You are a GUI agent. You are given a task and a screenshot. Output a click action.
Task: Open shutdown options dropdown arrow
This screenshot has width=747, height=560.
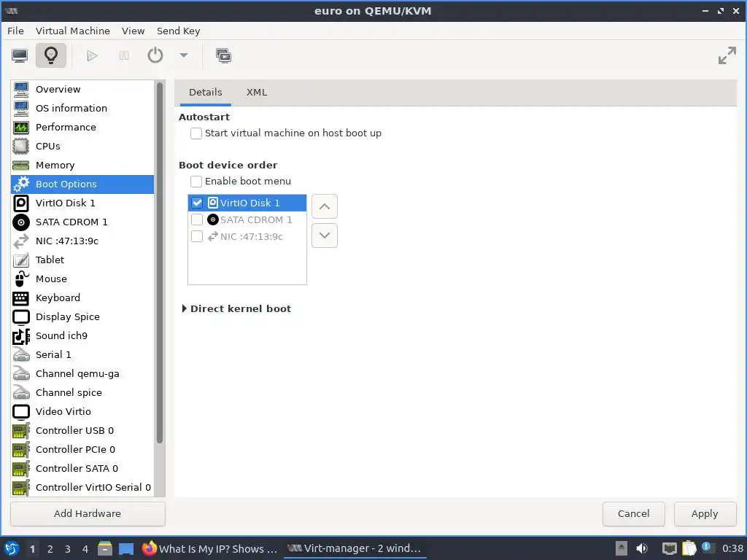184,55
